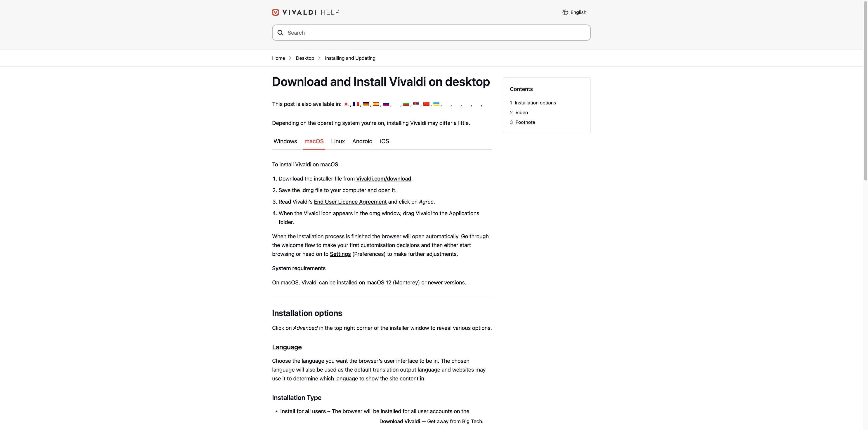Select the Linux tab
This screenshot has height=430, width=868.
point(338,141)
